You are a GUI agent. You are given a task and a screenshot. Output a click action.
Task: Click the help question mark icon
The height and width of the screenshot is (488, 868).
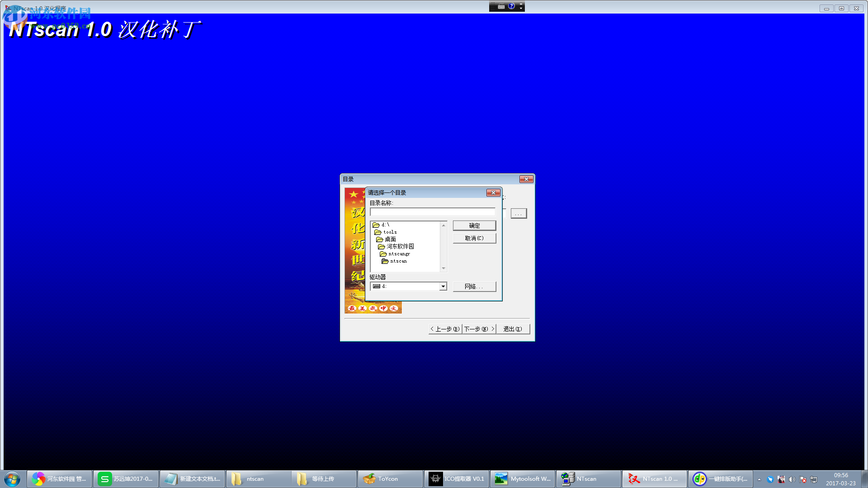(x=511, y=6)
